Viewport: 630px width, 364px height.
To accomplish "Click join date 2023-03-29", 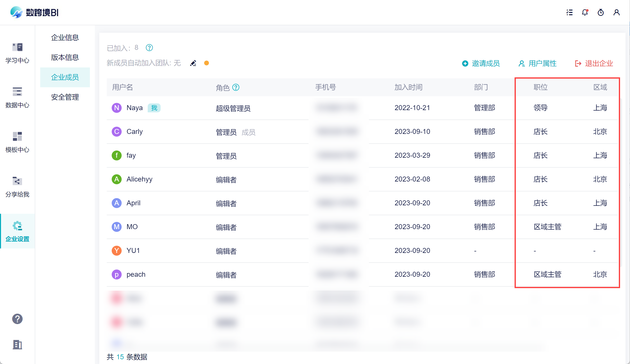I will pyautogui.click(x=412, y=155).
